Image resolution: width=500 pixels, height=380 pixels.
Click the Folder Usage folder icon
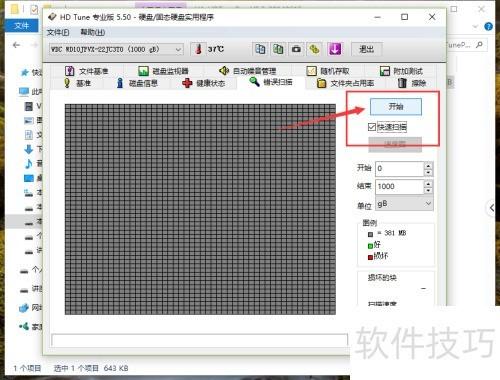(321, 83)
